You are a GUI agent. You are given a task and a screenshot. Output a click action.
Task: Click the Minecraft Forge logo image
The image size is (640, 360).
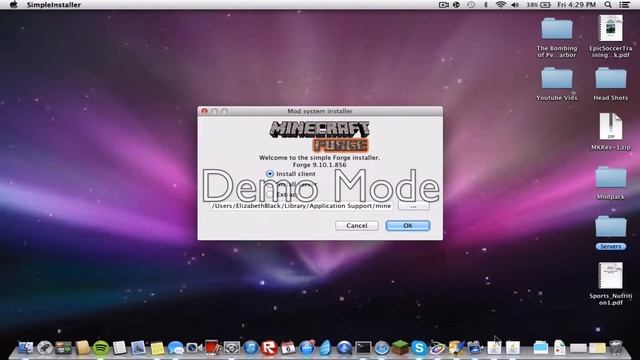point(320,136)
